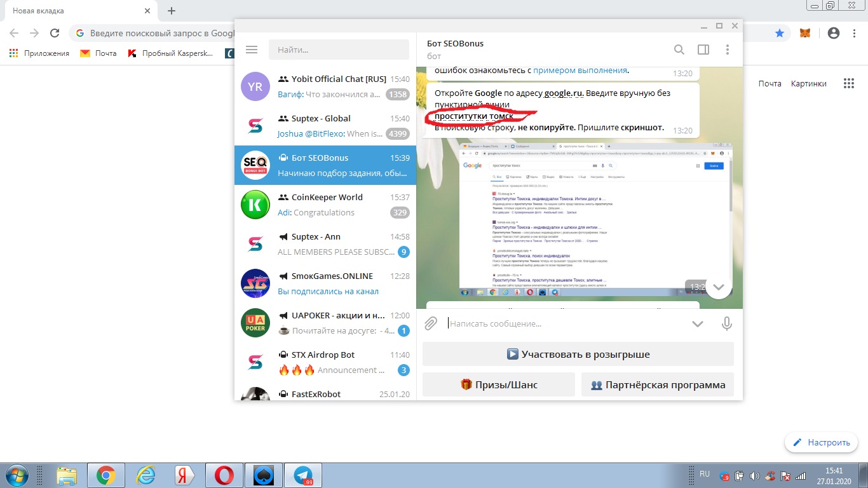Click 'Настроить' customize button
The width and height of the screenshot is (868, 488).
point(821,442)
